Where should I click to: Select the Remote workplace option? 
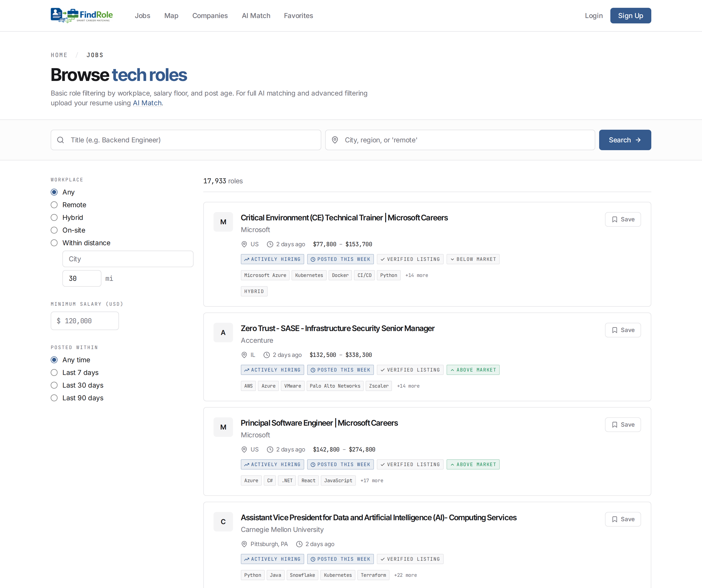(x=54, y=205)
